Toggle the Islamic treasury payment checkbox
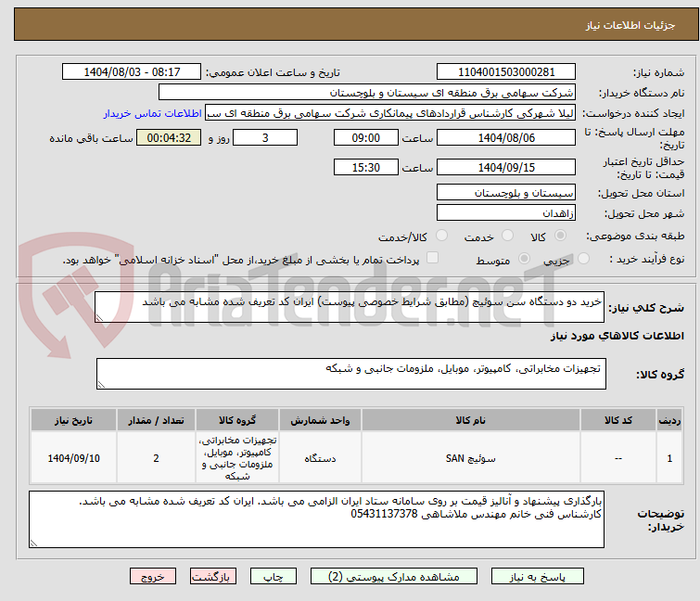 [432, 258]
